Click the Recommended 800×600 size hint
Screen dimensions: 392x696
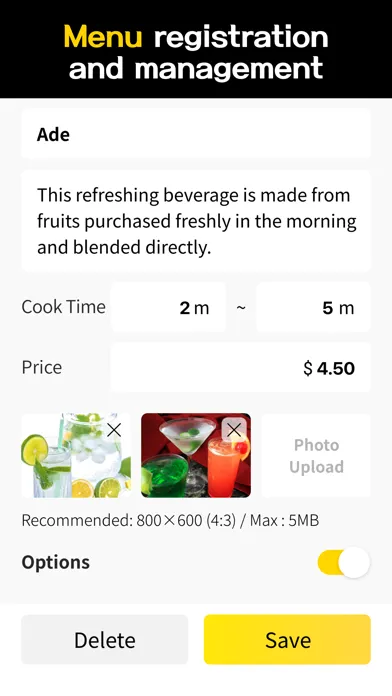point(170,520)
